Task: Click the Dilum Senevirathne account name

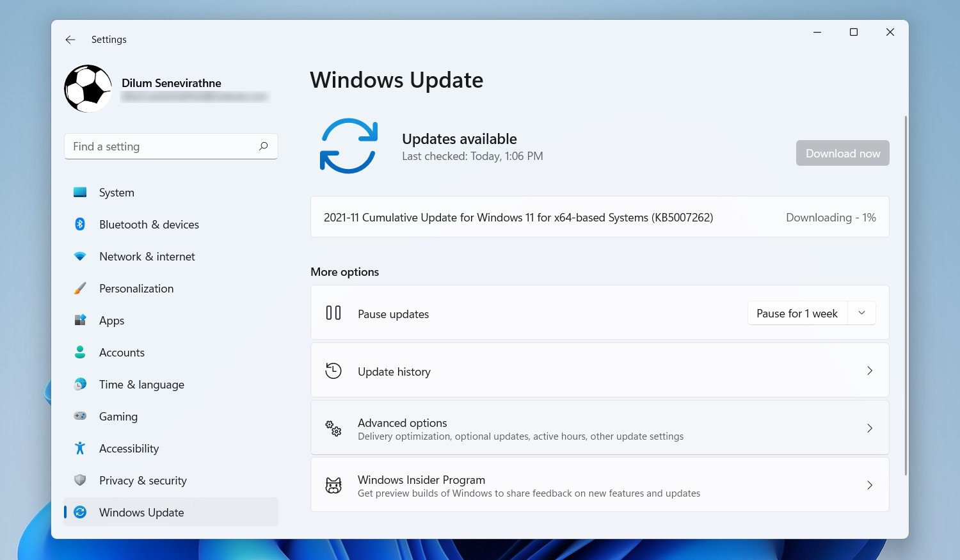Action: [172, 83]
